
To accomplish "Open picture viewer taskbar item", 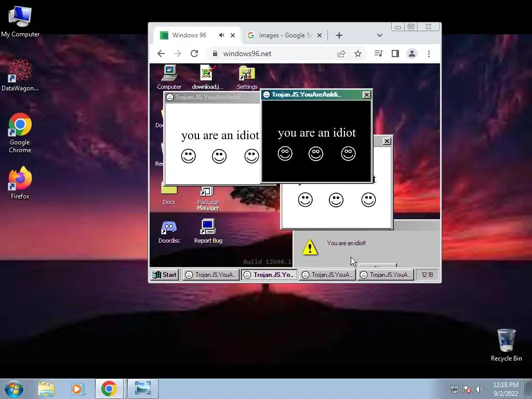I will [x=142, y=389].
